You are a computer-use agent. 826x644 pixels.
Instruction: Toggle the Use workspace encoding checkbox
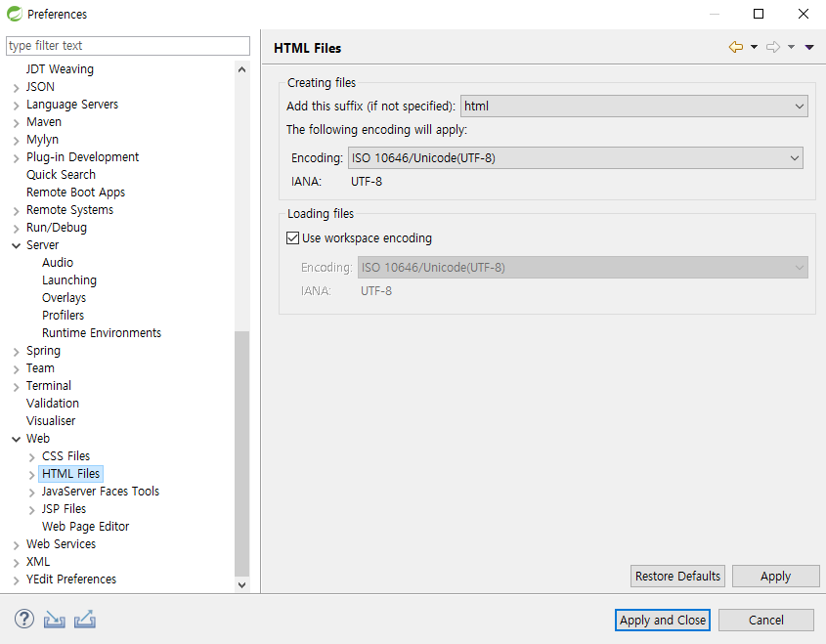tap(292, 237)
